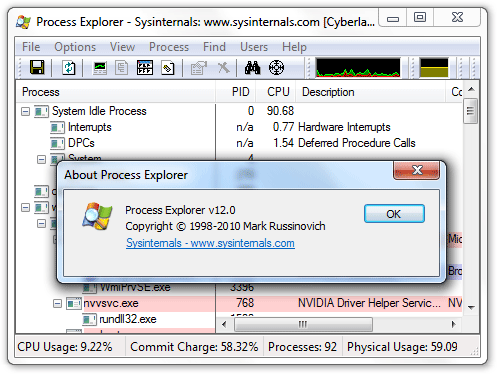Viewport: 497px width, 374px height.
Task: Open the Options menu
Action: pyautogui.click(x=75, y=47)
